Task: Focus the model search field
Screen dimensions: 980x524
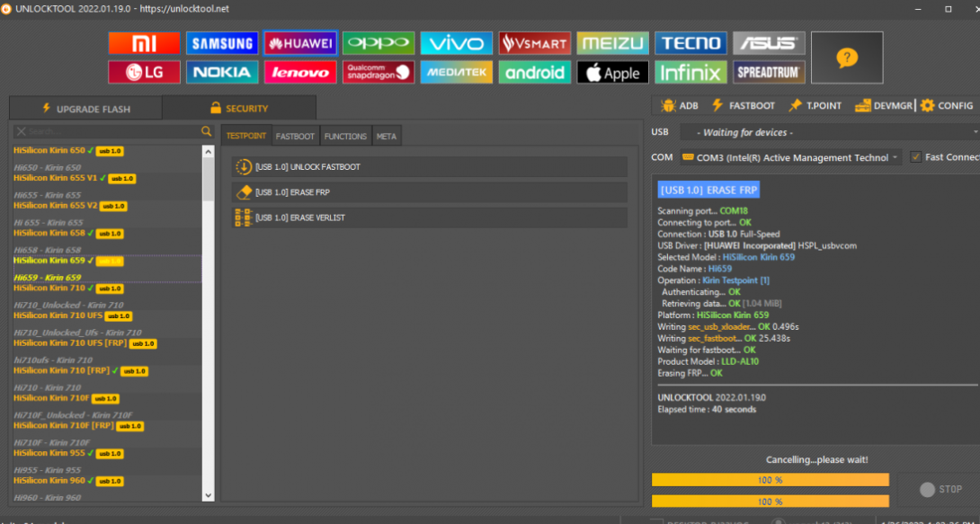Action: click(112, 131)
